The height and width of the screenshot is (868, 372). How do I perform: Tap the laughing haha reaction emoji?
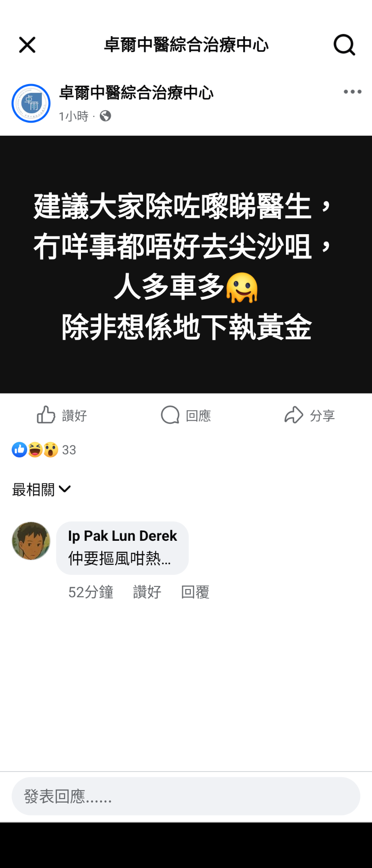click(35, 450)
